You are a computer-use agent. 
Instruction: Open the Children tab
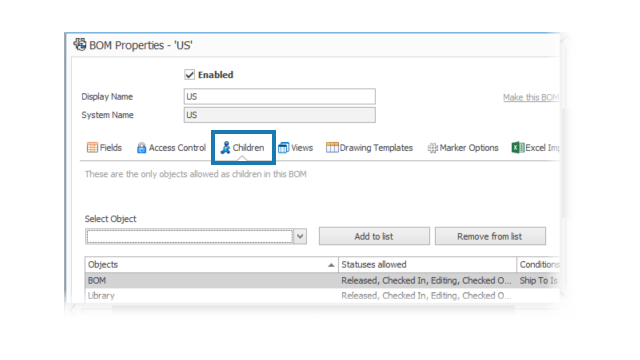pyautogui.click(x=243, y=147)
